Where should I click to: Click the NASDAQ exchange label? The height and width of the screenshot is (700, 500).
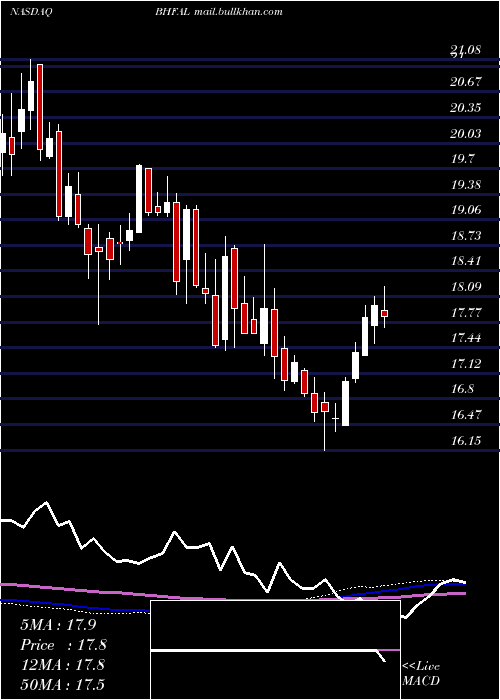point(31,12)
